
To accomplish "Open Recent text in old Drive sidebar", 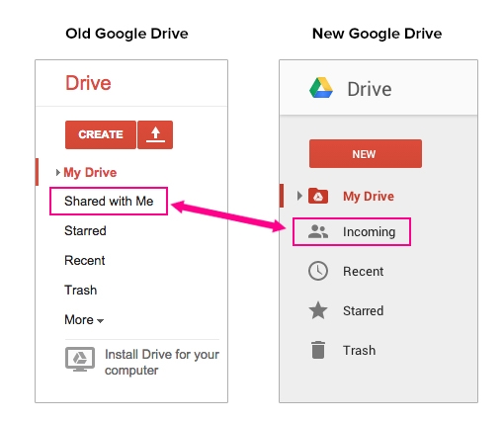I will [x=85, y=260].
